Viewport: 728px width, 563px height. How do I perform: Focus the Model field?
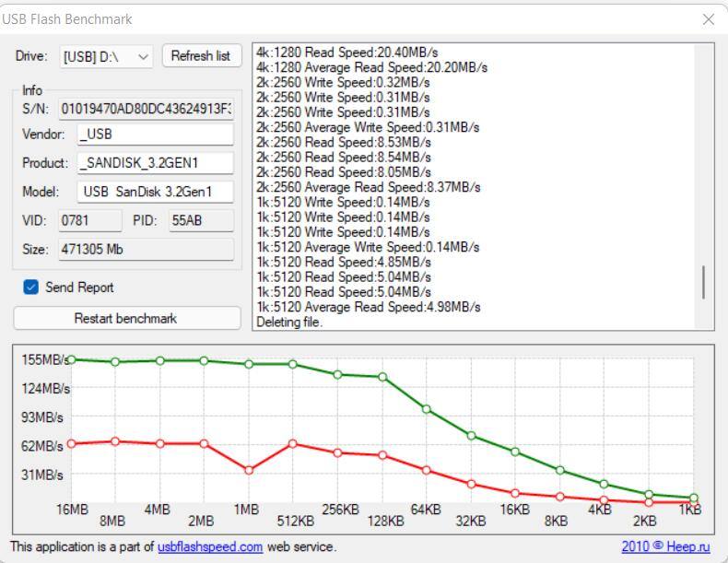[x=154, y=192]
